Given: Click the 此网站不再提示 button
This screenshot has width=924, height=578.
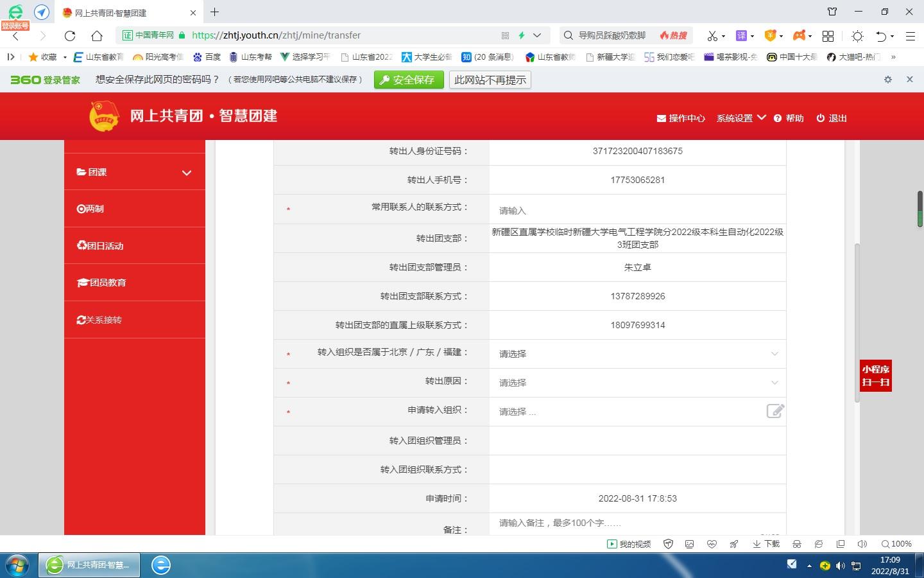Looking at the screenshot, I should (x=490, y=80).
